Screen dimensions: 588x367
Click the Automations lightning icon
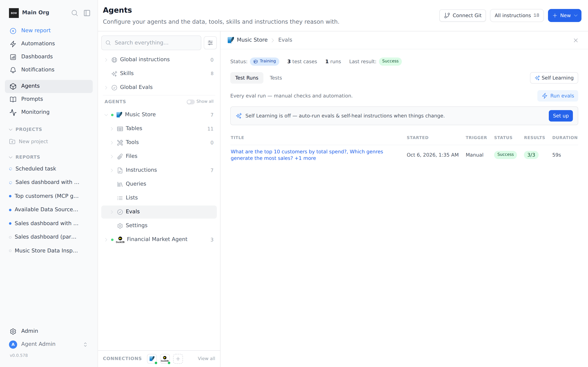(x=13, y=44)
